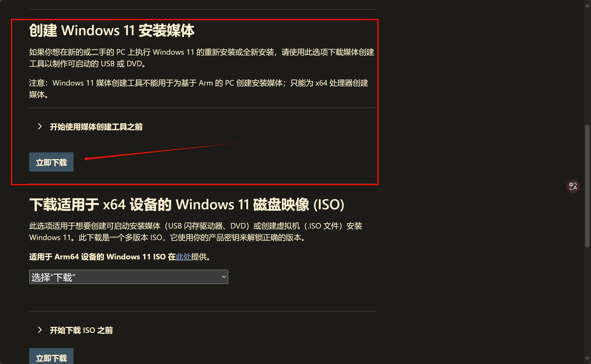Viewport: 591px width, 364px height.
Task: Click the 选择"下载" dropdown arrow
Action: coord(224,277)
